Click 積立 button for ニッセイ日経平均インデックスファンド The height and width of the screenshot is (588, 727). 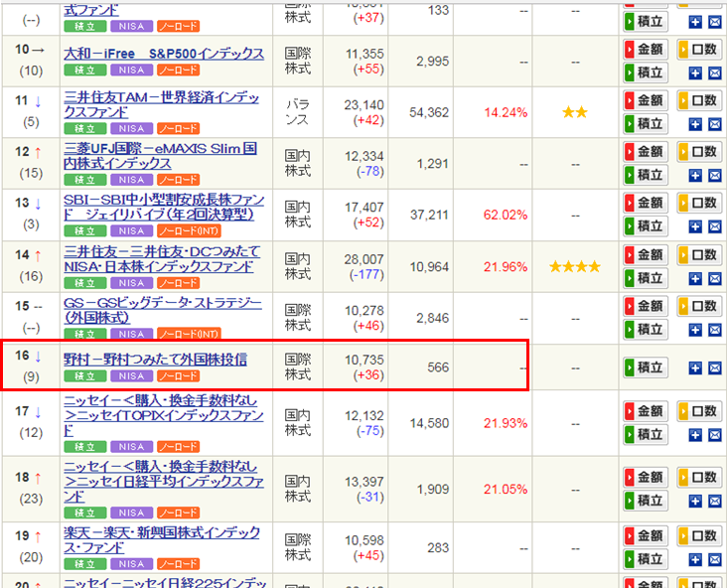click(x=646, y=501)
